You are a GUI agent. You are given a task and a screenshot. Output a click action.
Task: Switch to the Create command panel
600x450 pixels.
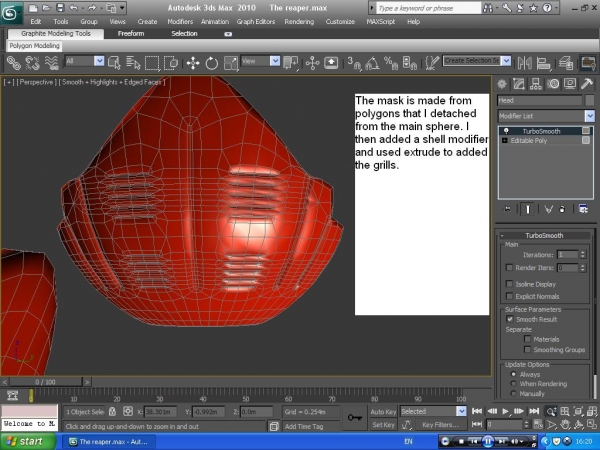(x=502, y=84)
